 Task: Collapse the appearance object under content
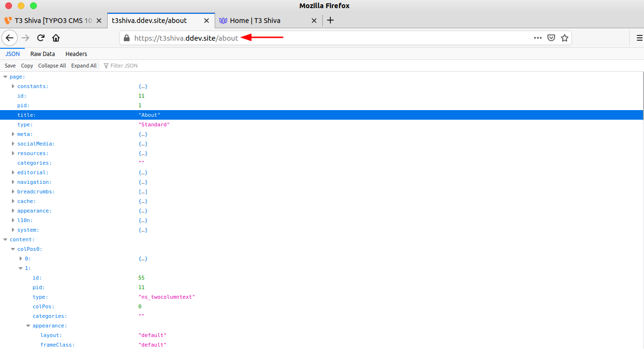click(x=28, y=326)
